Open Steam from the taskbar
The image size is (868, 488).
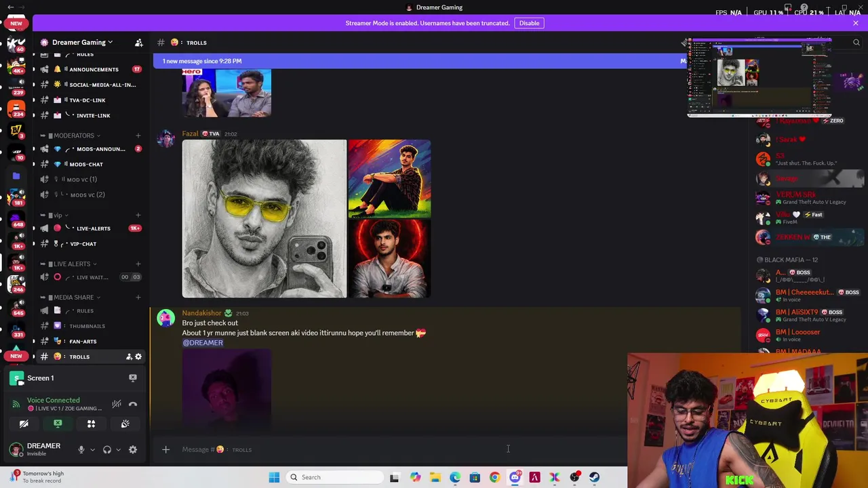click(595, 477)
